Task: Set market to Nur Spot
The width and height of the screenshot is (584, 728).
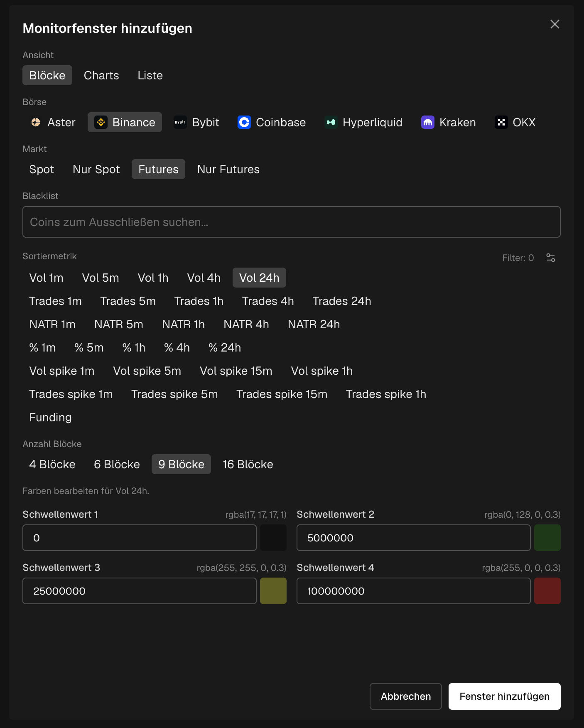Action: tap(96, 169)
